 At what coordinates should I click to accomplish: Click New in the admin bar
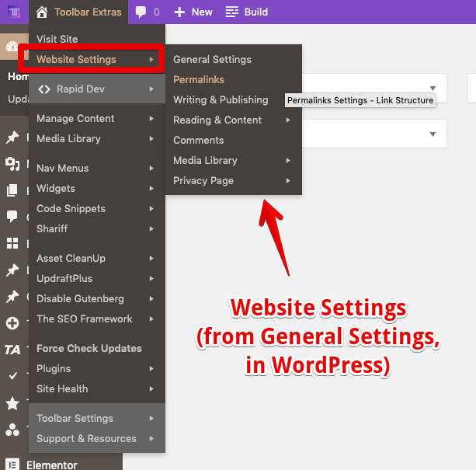(202, 12)
